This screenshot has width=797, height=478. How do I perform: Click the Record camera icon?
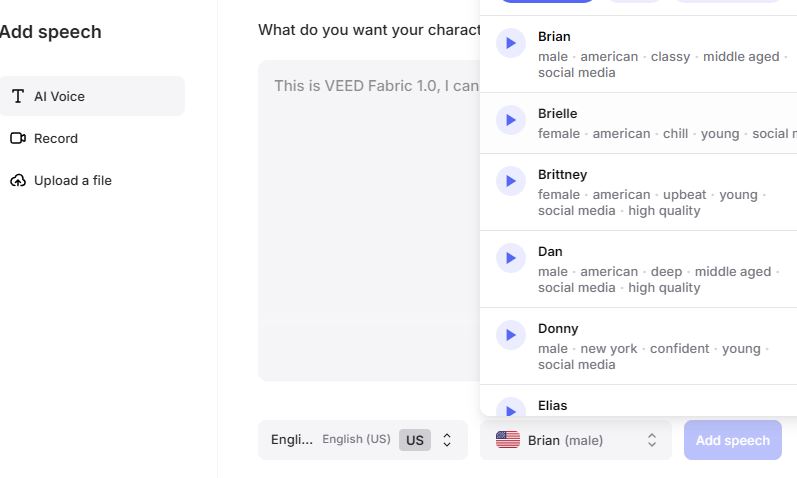pos(18,138)
